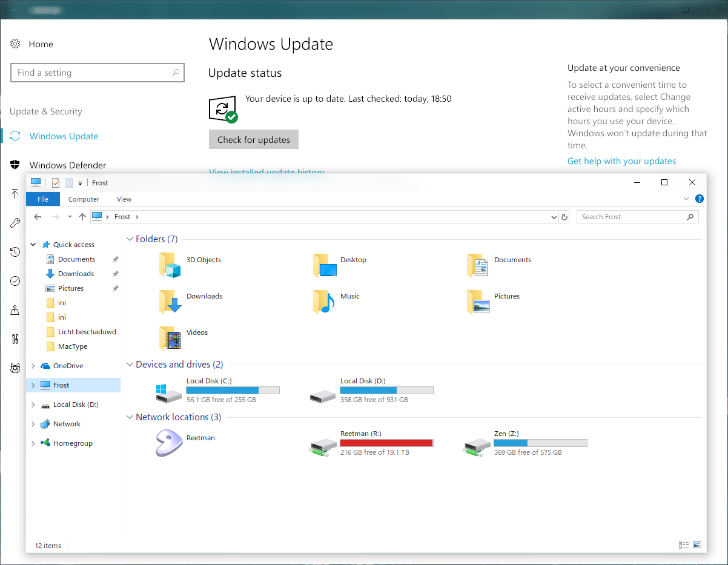This screenshot has width=728, height=565.
Task: Switch to details view in status bar
Action: point(684,545)
